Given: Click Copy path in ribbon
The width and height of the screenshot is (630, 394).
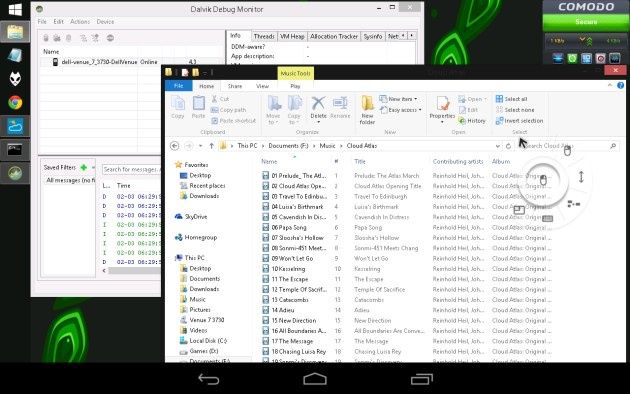Looking at the screenshot, I should (x=229, y=110).
